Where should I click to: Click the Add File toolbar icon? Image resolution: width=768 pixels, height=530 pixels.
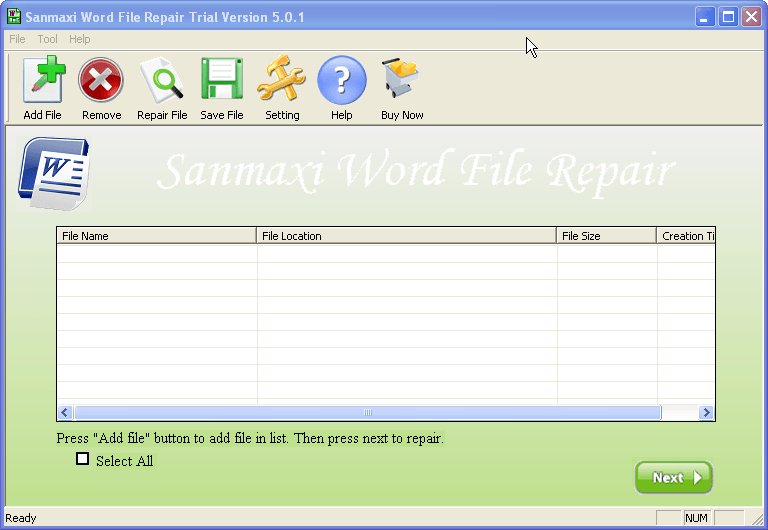tap(43, 79)
